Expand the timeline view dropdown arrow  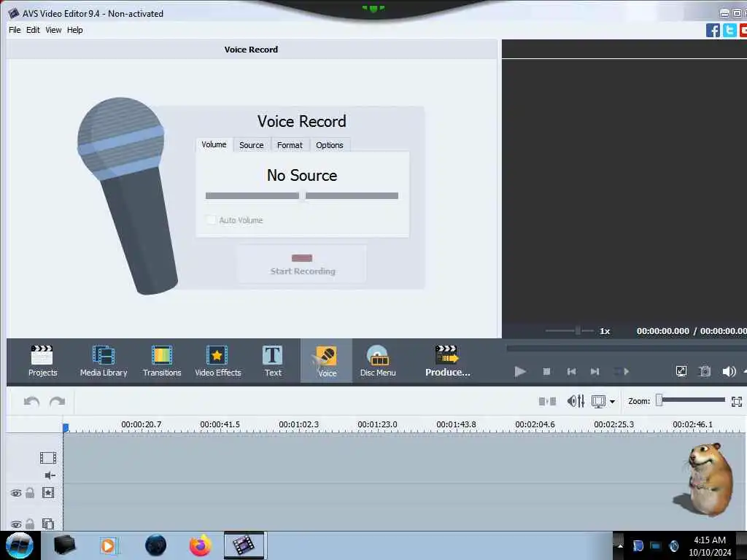tap(612, 402)
